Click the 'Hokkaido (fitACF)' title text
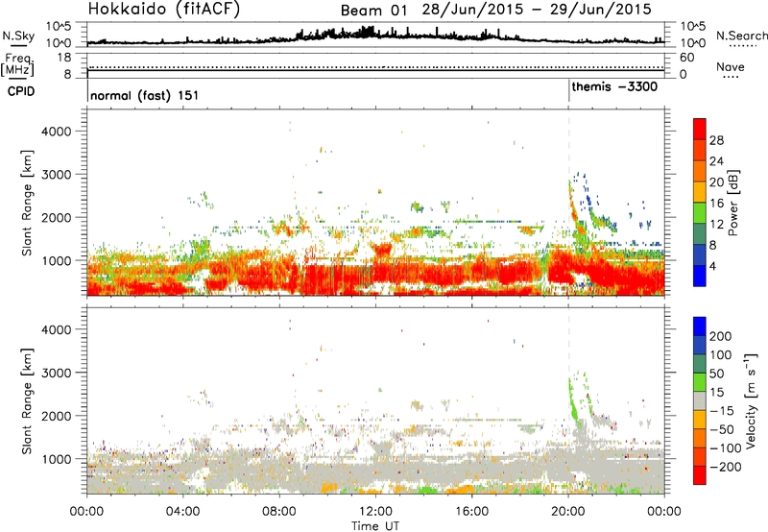 pyautogui.click(x=163, y=9)
